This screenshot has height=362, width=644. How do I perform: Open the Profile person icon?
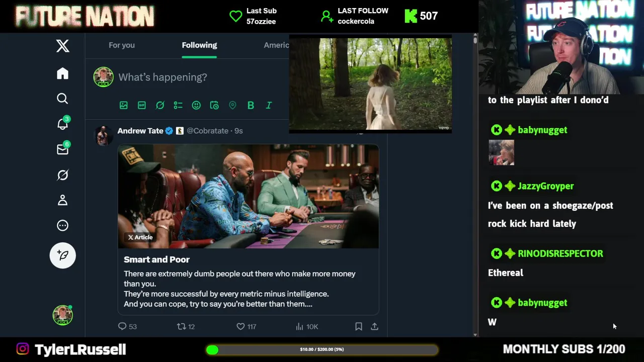coord(62,200)
